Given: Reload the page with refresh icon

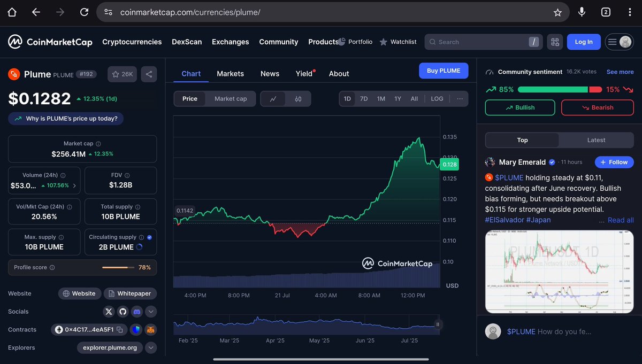Looking at the screenshot, I should 84,12.
